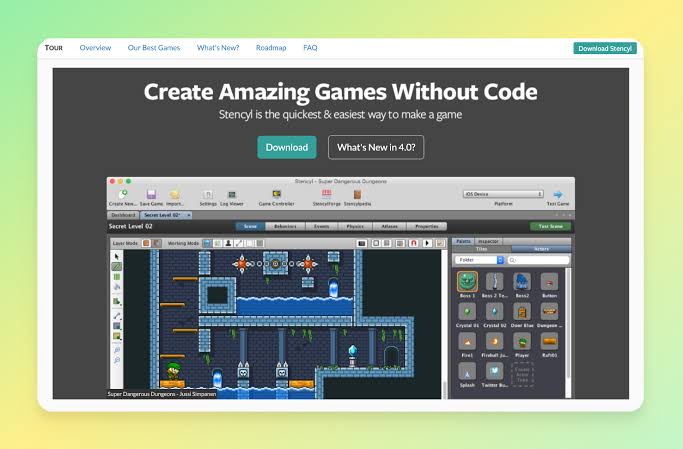This screenshot has height=449, width=683.
Task: Select the arrow selection tool
Action: click(x=117, y=256)
